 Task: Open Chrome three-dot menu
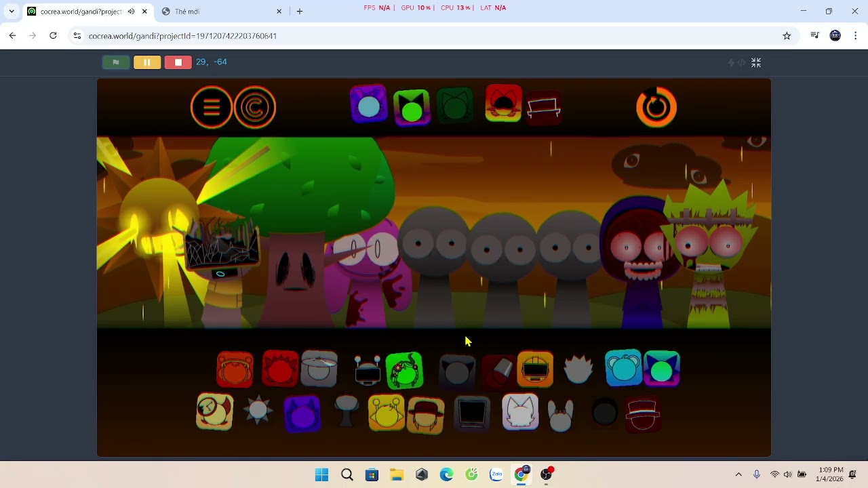click(x=856, y=36)
